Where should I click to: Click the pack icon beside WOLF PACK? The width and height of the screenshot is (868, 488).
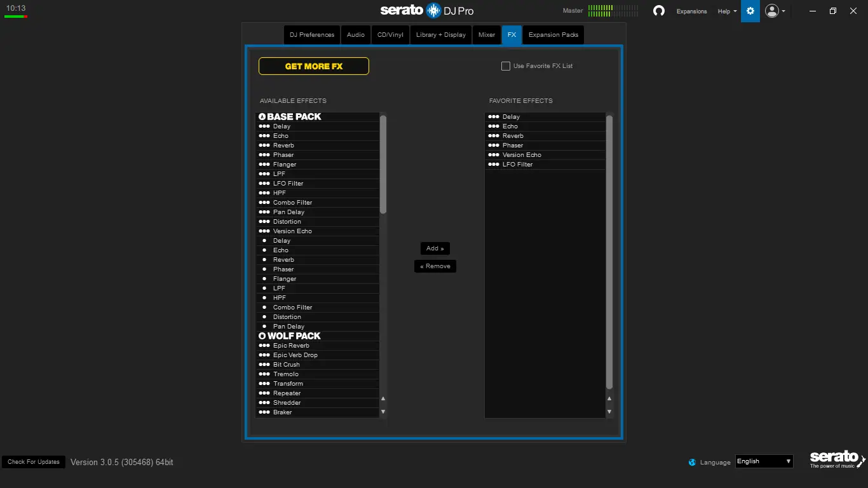(x=262, y=335)
